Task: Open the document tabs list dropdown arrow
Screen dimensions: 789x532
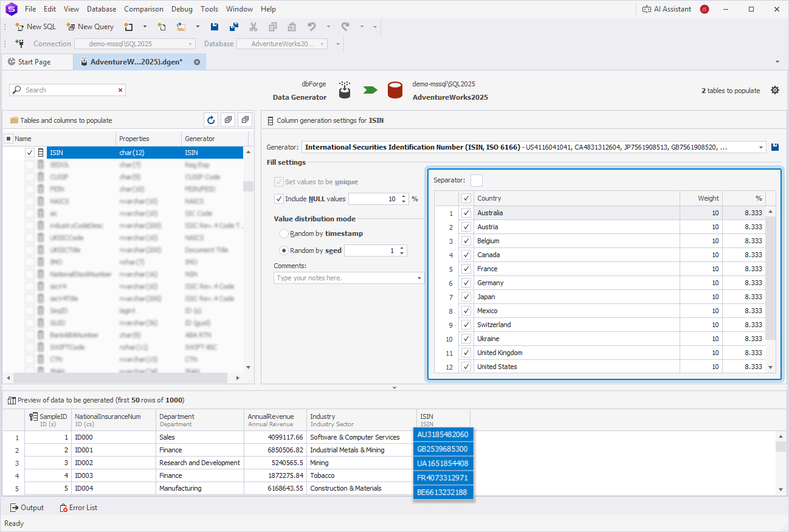Action: 777,62
